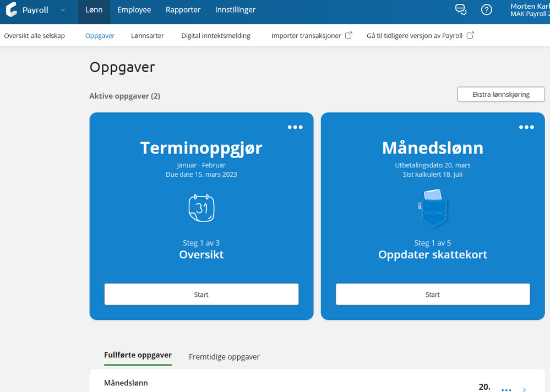Click Utbetalingsdato 20. mars text
This screenshot has height=392, width=550.
pyautogui.click(x=433, y=165)
